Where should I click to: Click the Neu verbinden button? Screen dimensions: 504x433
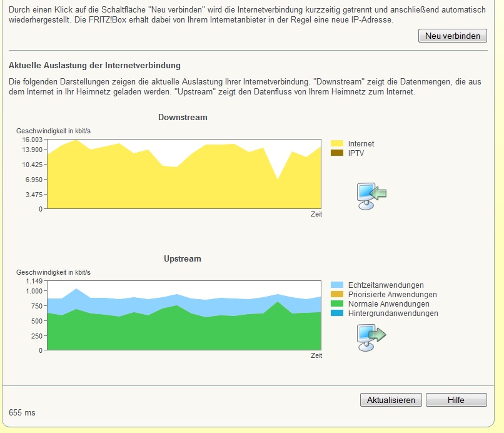click(453, 36)
